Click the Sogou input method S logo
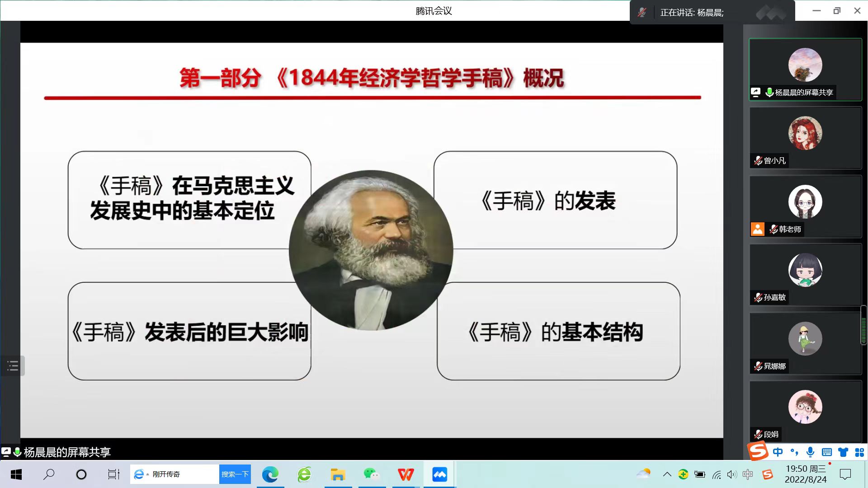The image size is (868, 488). click(758, 451)
